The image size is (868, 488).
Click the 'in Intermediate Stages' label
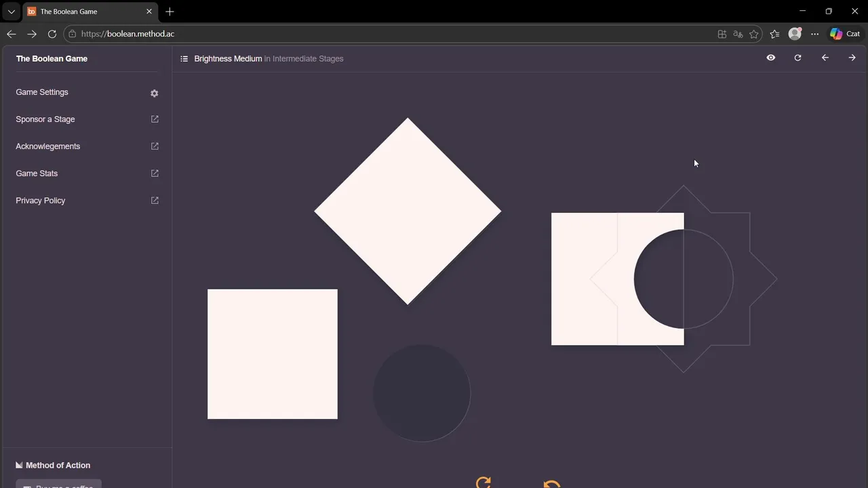tap(304, 59)
